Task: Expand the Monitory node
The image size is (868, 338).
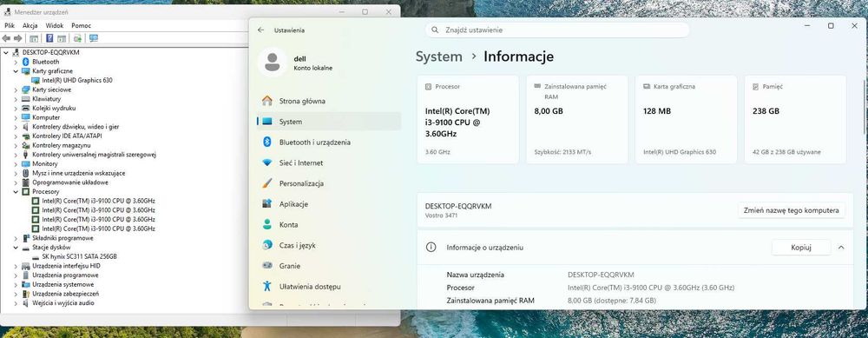Action: tap(16, 164)
